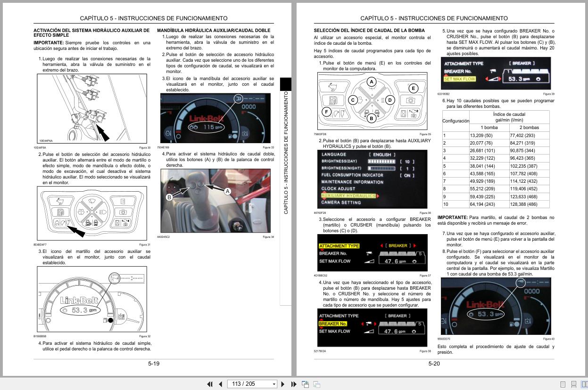Screen dimensions: 588x390
Task: Click the page number 5-20 footer
Action: coord(434,363)
